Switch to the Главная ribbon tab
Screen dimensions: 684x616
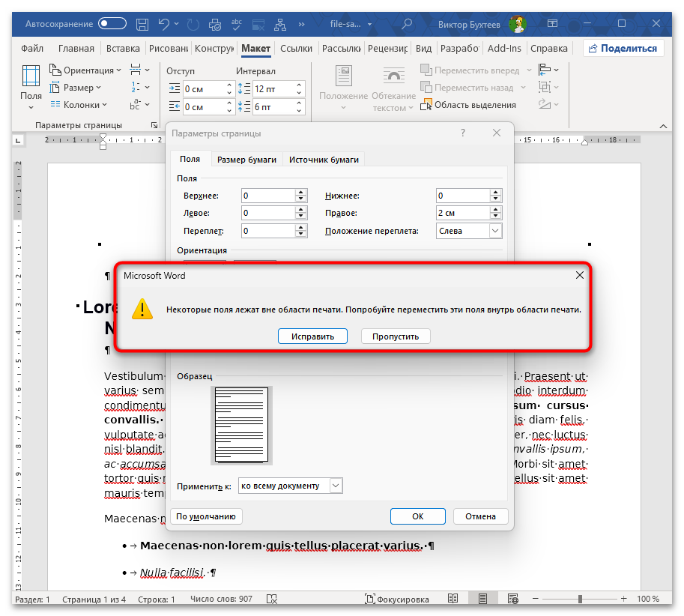tap(76, 49)
